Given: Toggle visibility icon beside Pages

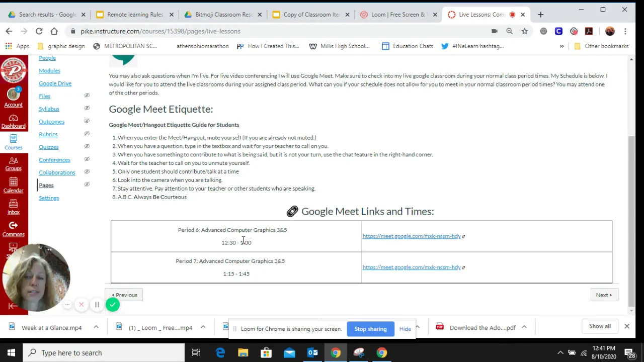Looking at the screenshot, I should 87,185.
